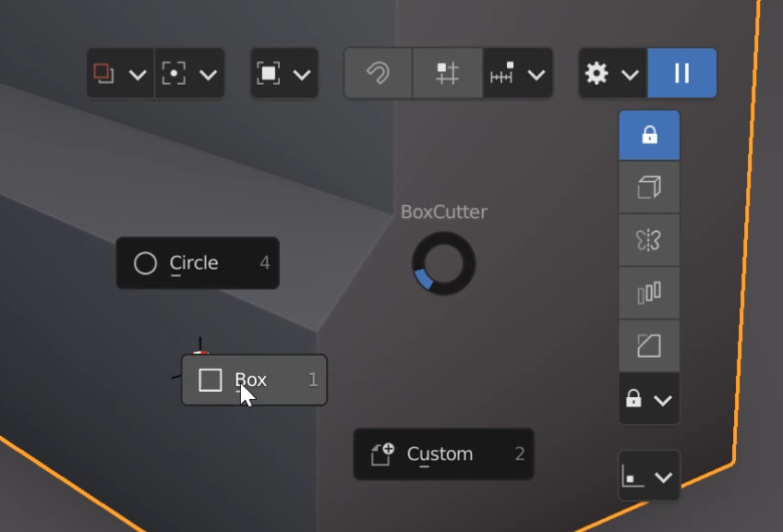783x532 pixels.
Task: Pick the Custom shape pie option
Action: point(443,453)
